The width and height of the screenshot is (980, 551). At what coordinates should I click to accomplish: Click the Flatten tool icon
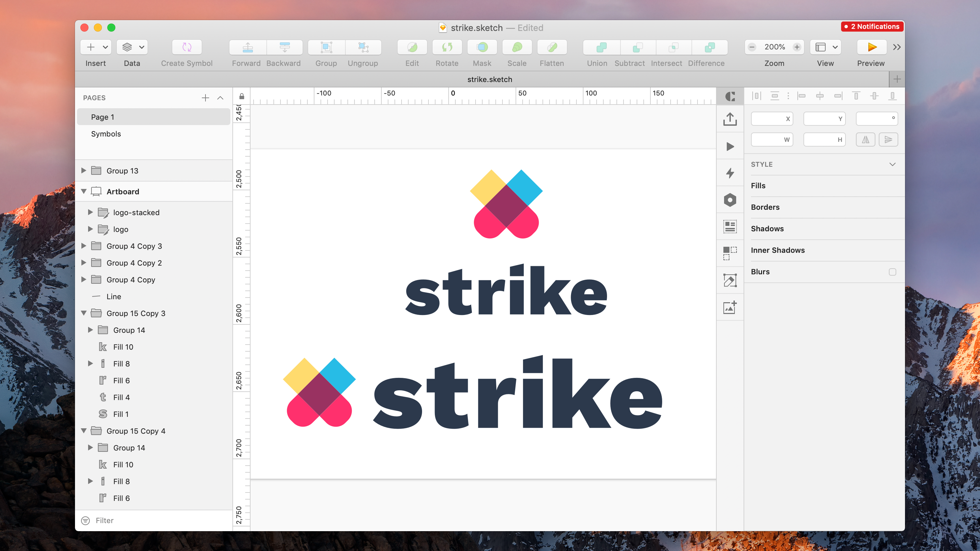(552, 47)
